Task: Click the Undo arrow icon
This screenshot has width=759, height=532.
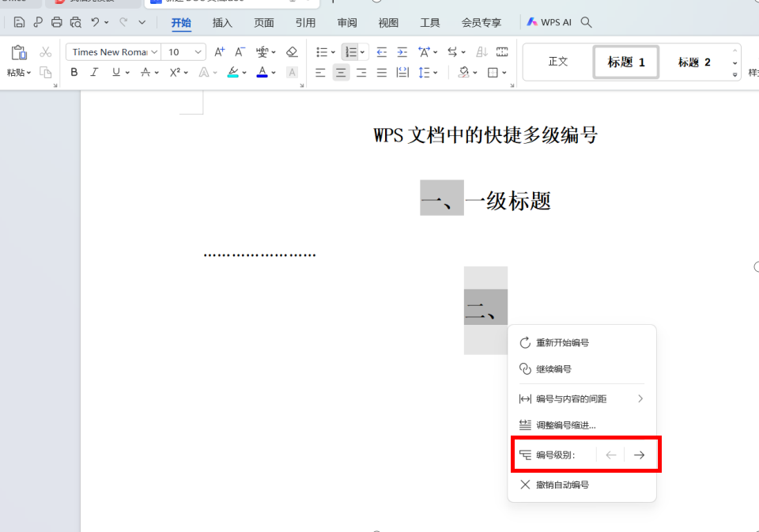Action: coord(96,22)
